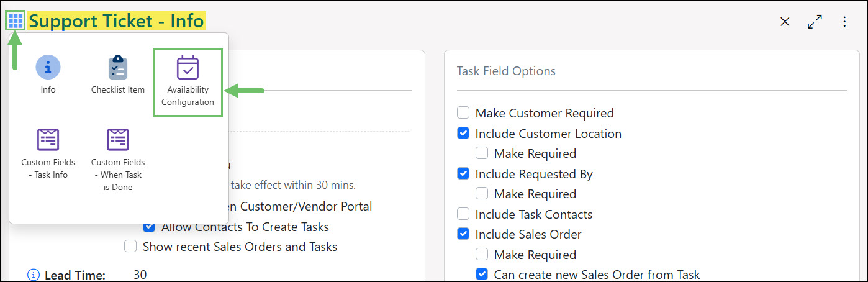The height and width of the screenshot is (282, 868).
Task: Click the Support Ticket - Info title
Action: click(116, 21)
